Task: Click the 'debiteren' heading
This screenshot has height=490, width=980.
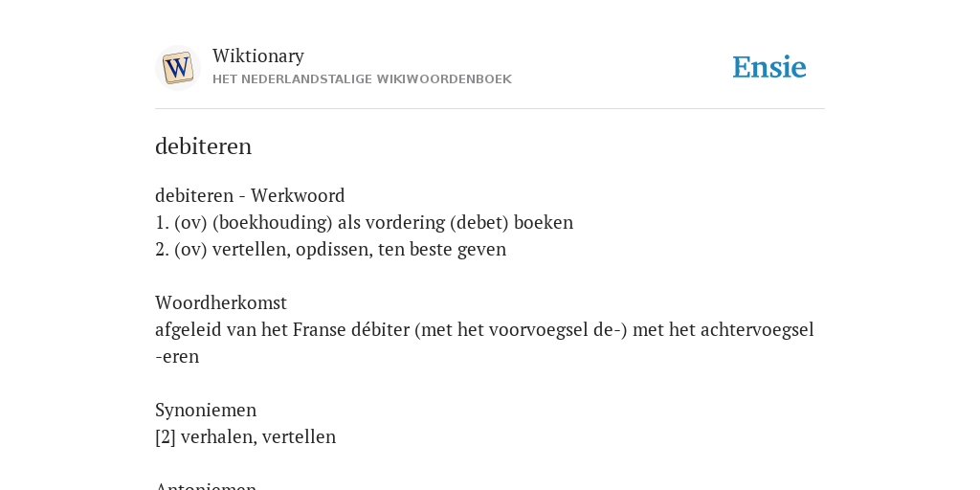Action: coord(203,146)
